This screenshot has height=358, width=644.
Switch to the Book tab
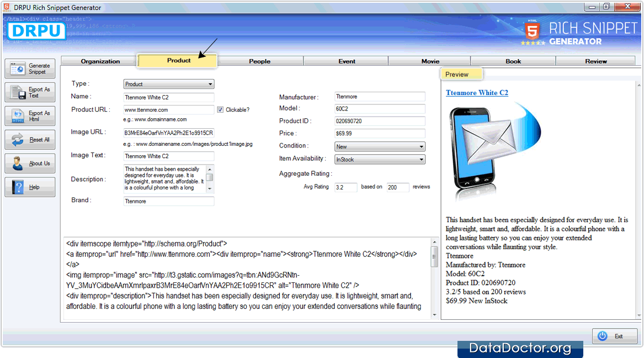click(x=513, y=61)
